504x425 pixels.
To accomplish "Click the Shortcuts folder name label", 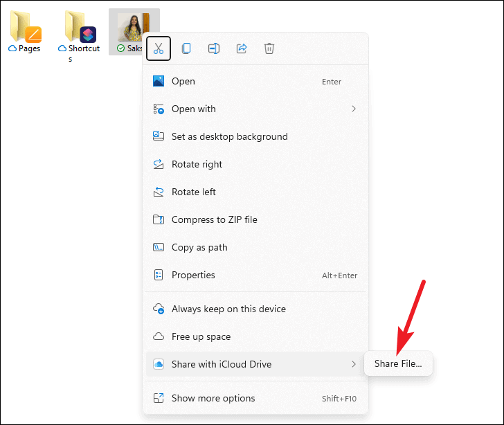I will pos(84,53).
